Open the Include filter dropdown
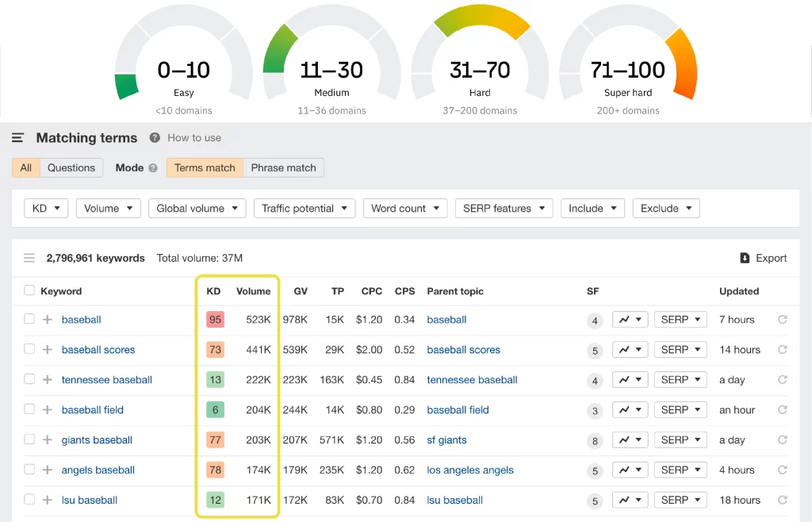Screen dimensions: 812x522 coord(592,208)
